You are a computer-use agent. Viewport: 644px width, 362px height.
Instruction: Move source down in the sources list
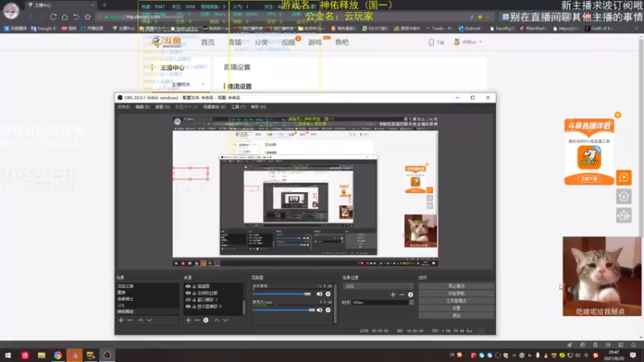[225, 320]
